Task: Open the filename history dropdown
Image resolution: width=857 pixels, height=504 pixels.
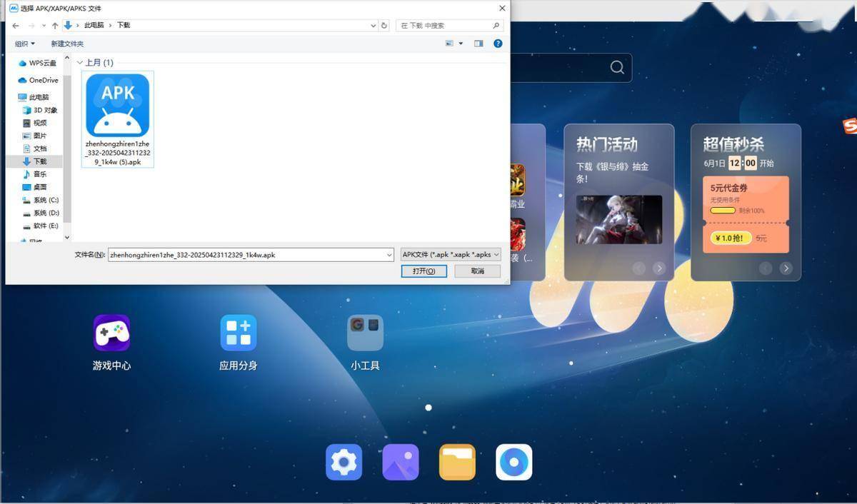Action: pyautogui.click(x=389, y=254)
